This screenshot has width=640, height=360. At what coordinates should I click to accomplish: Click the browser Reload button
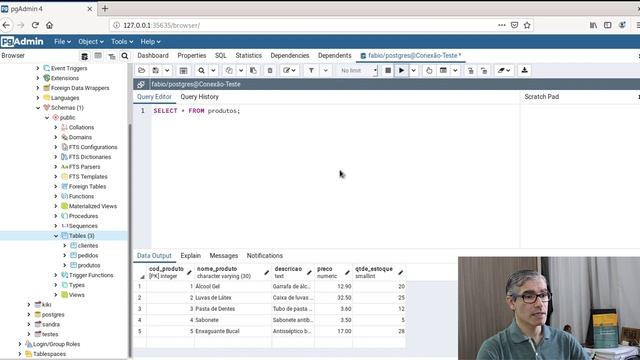coord(35,25)
